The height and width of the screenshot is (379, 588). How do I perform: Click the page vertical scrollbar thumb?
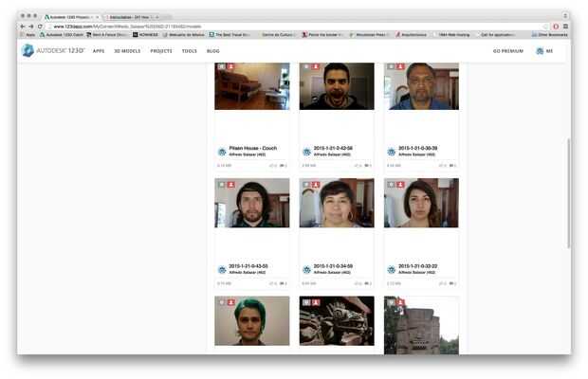click(568, 193)
